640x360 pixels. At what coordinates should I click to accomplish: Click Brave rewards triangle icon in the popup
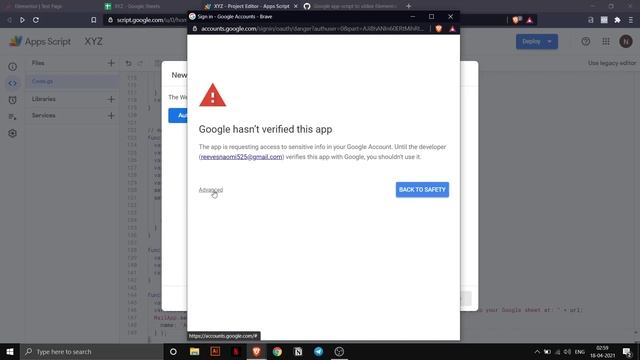(452, 29)
